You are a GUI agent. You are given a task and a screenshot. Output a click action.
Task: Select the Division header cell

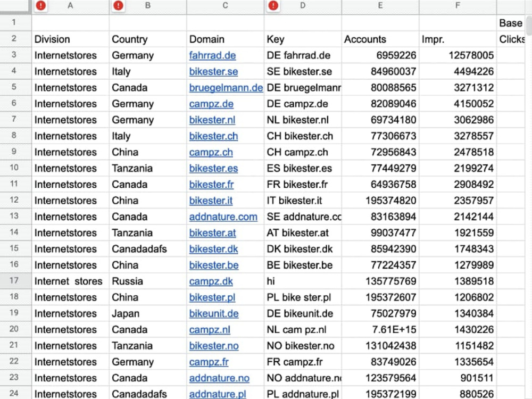point(71,39)
